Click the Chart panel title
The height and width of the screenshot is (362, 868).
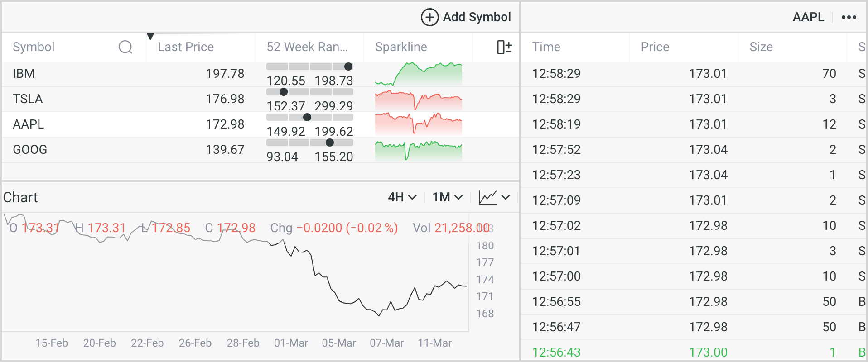click(x=20, y=197)
